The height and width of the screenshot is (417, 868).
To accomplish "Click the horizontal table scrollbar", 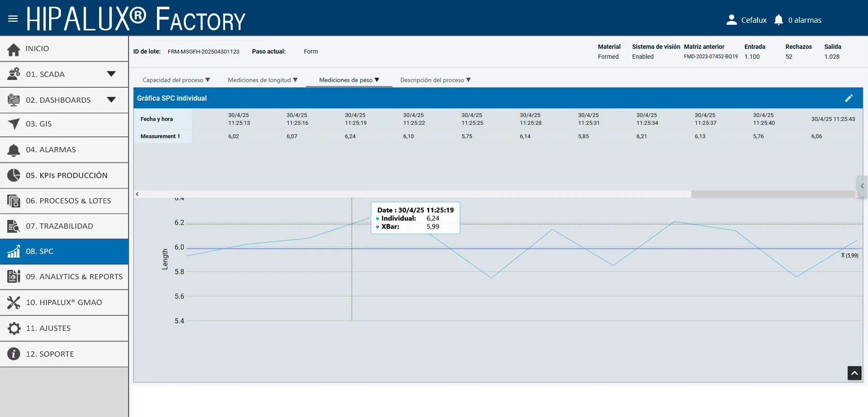I will (x=412, y=194).
